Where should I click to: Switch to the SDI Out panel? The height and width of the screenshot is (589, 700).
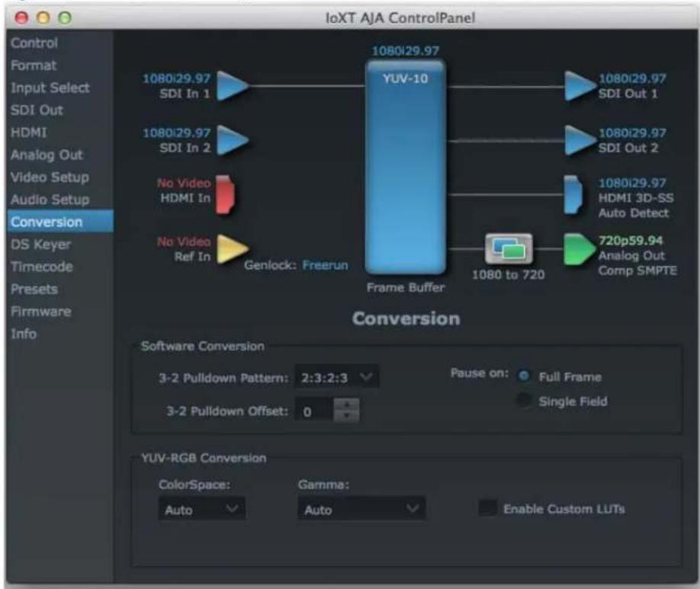37,110
